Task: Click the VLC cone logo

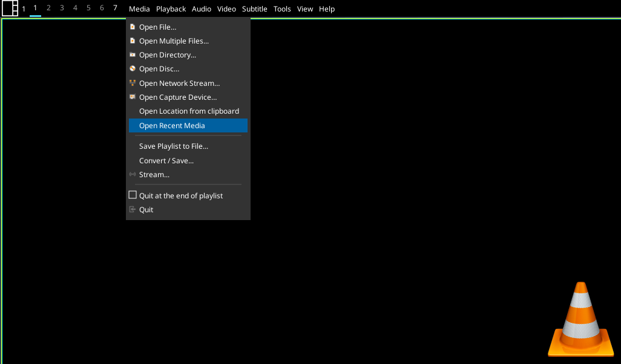Action: point(580,319)
